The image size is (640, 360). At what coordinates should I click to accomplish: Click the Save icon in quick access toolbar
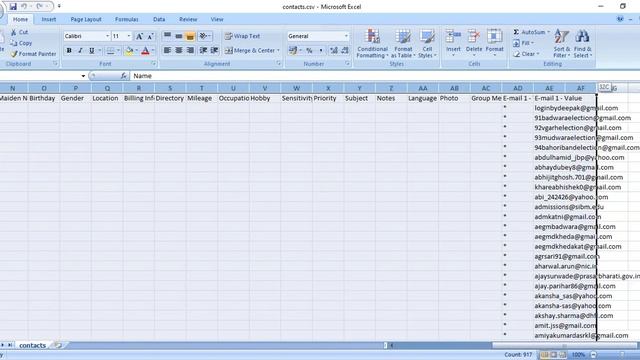(13, 7)
